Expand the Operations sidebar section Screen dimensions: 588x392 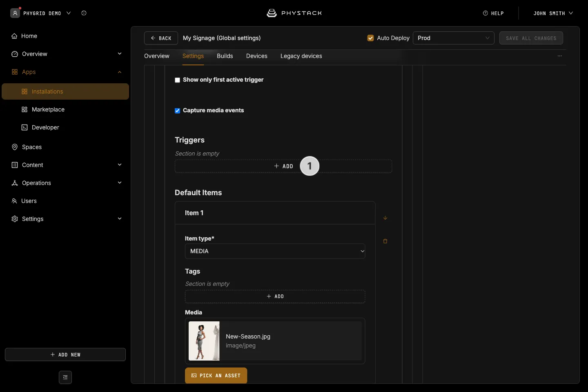click(120, 183)
